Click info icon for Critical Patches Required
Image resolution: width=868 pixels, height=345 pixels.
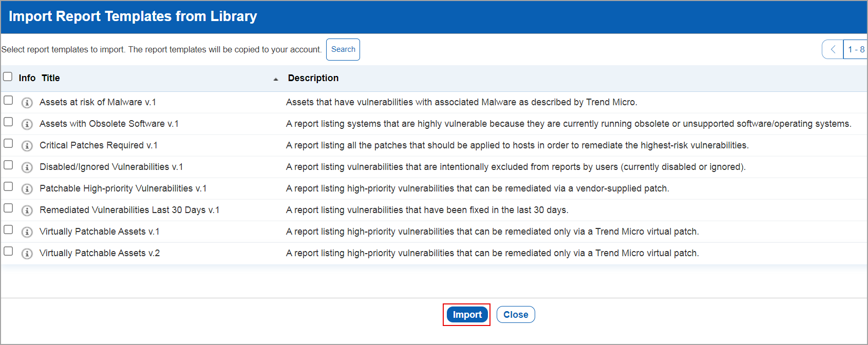click(27, 146)
